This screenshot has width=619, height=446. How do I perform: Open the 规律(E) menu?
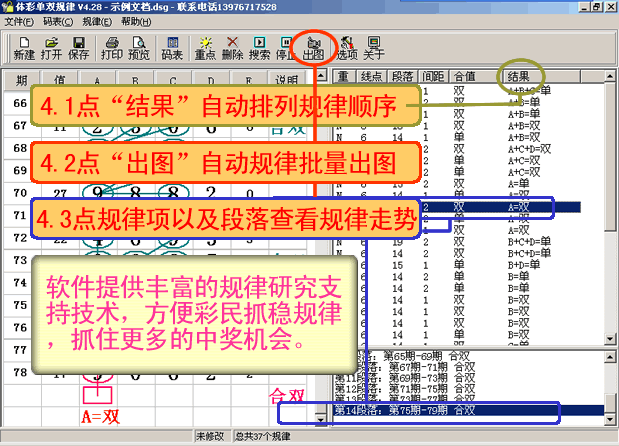97,22
